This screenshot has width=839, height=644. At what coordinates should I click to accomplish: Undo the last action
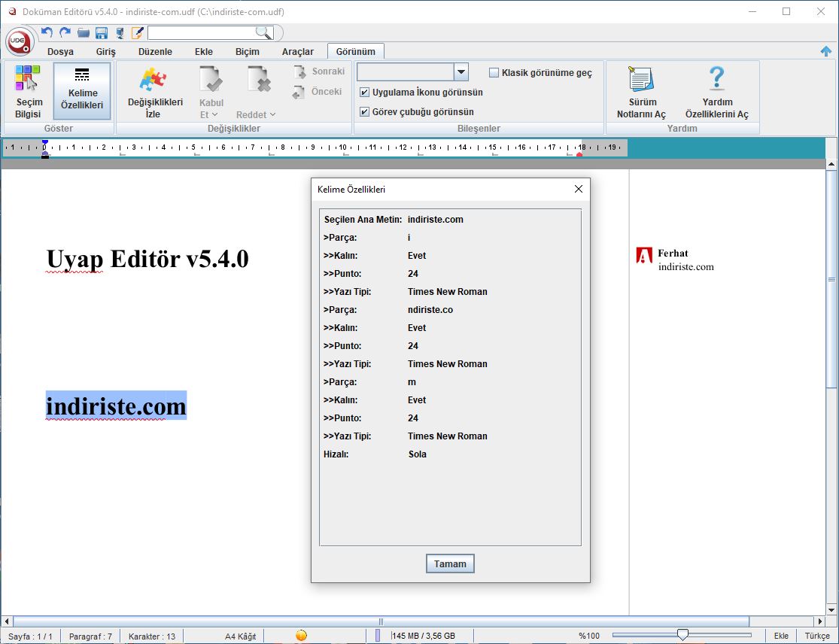(47, 32)
